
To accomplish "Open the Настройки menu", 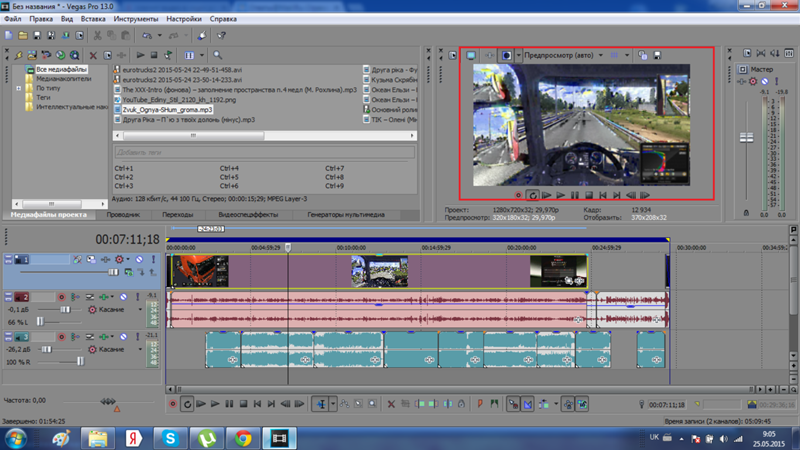I will coord(184,19).
